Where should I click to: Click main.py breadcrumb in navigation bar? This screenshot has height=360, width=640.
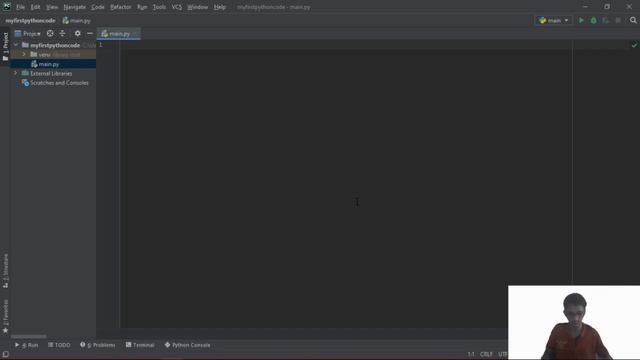(x=76, y=20)
